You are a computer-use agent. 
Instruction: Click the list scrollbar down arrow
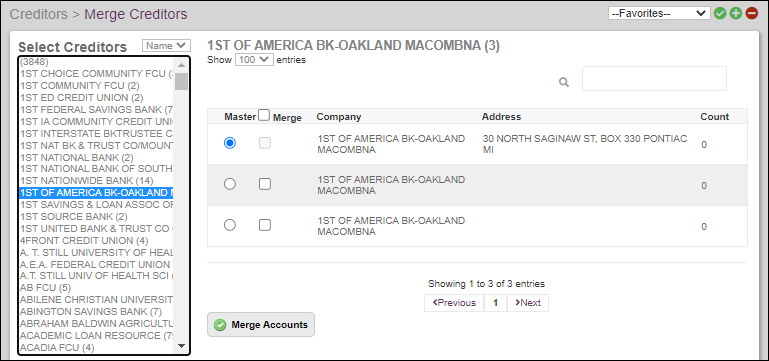(x=182, y=346)
